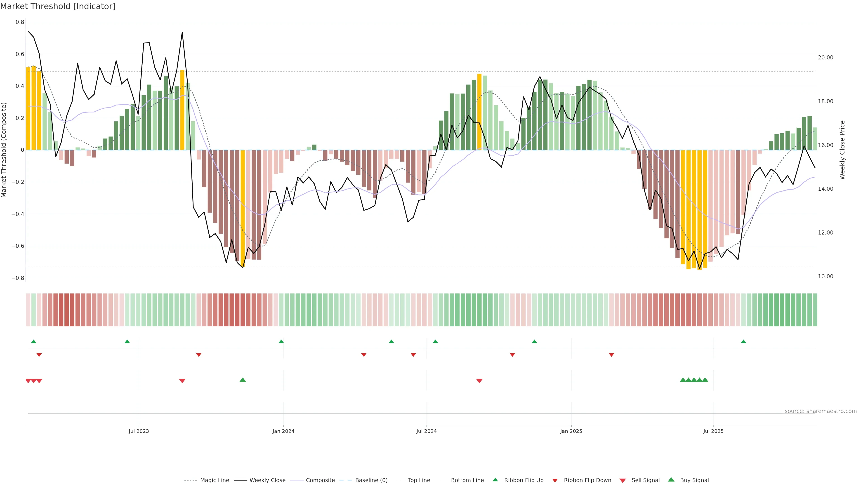Click the Ribbon Flip Up legend triangle icon

495,480
